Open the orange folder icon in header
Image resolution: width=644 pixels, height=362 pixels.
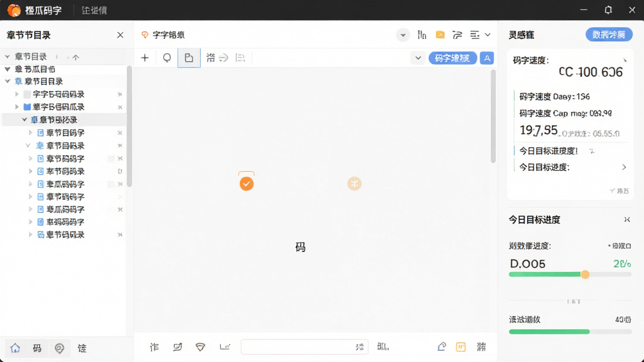point(440,35)
